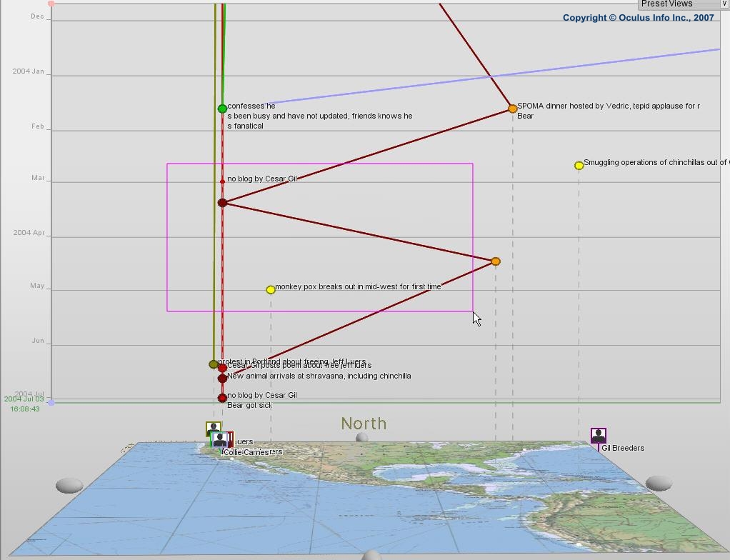Open the Preset Views dropdown
730x560 pixels.
click(x=724, y=4)
